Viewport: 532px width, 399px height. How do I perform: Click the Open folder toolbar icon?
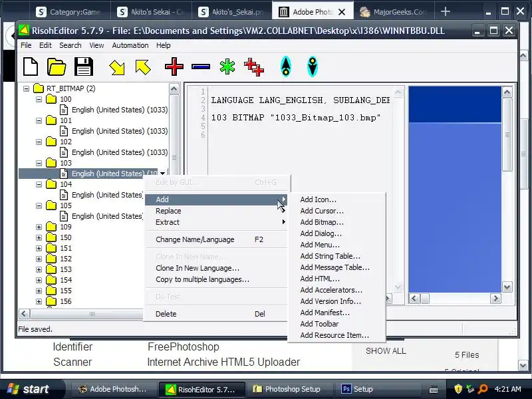[57, 66]
